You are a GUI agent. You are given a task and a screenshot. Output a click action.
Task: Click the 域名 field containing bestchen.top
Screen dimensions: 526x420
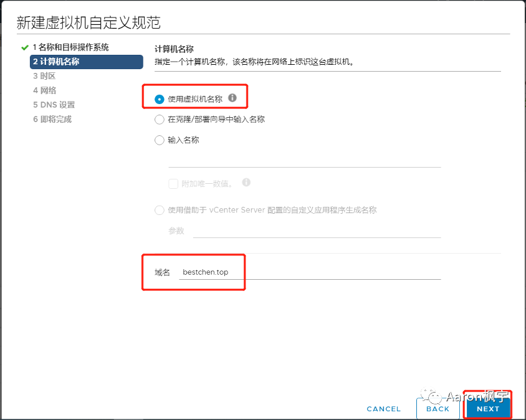pyautogui.click(x=310, y=272)
